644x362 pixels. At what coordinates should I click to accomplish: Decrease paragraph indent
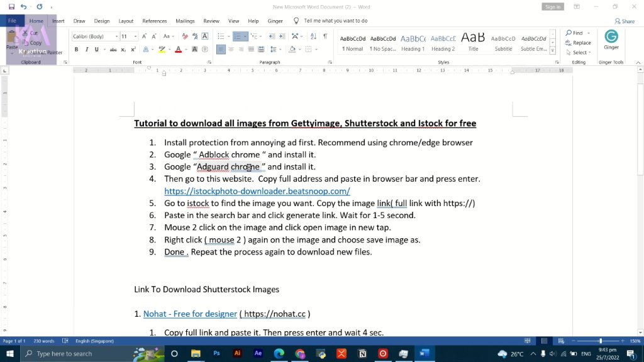tap(272, 36)
